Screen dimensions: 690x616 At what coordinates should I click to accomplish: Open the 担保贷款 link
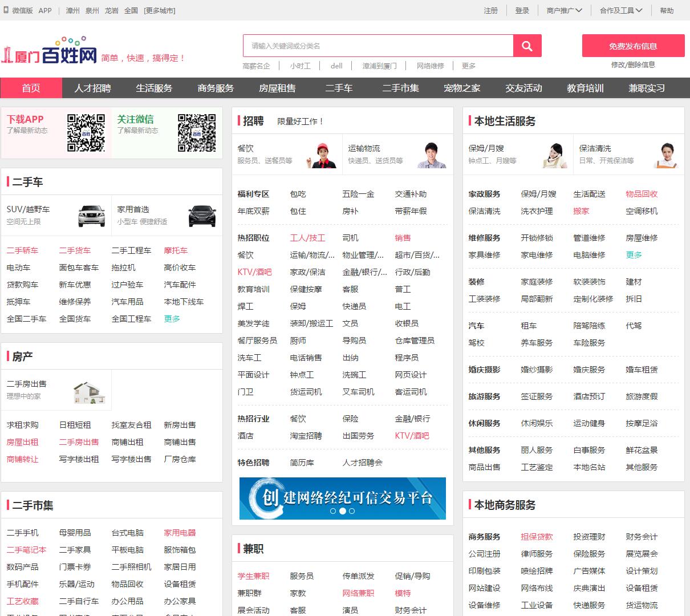click(x=537, y=537)
